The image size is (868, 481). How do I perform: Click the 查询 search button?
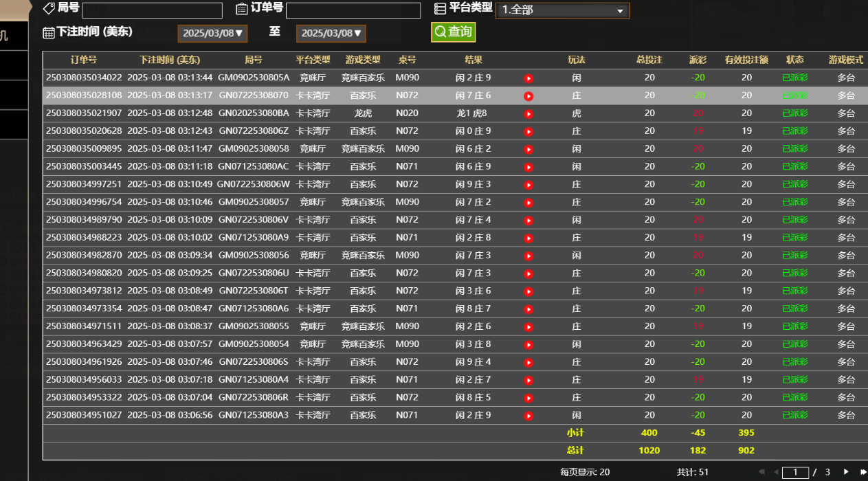(x=453, y=32)
